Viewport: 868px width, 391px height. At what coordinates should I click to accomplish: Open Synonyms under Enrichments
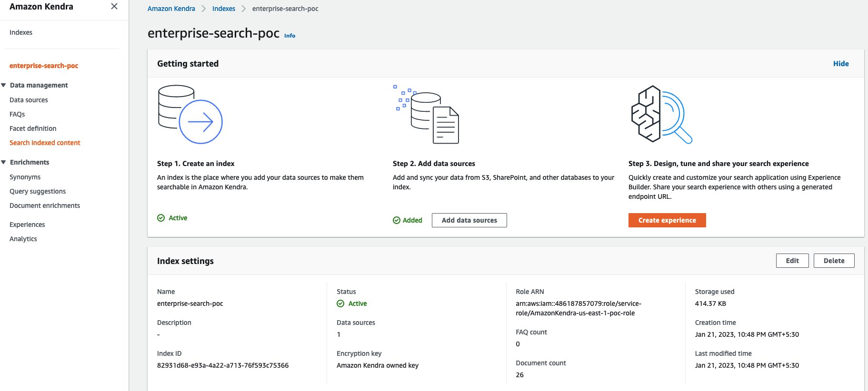click(x=25, y=177)
